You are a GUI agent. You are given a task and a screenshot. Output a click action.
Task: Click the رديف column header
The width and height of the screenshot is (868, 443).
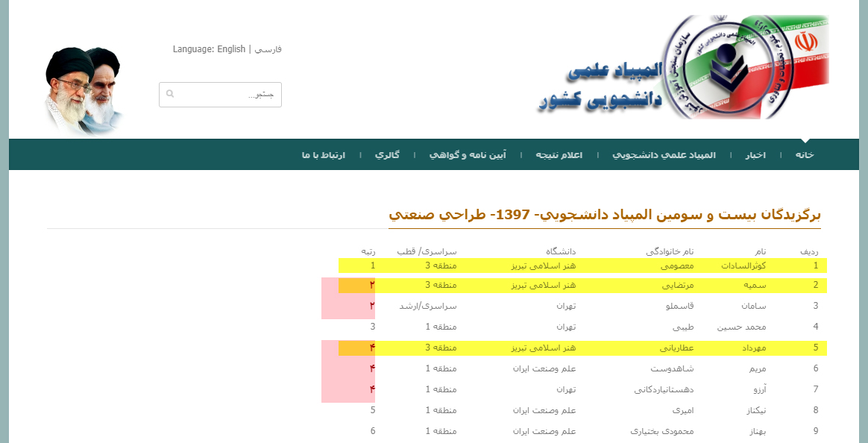[x=809, y=252]
